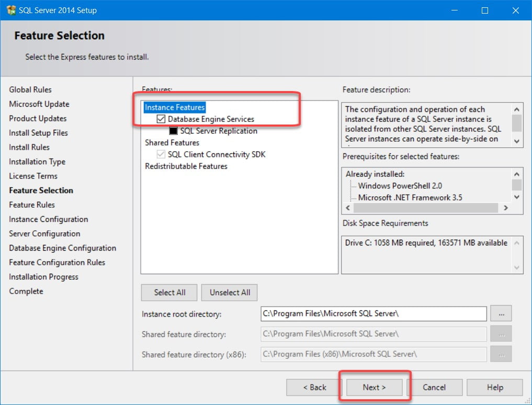Viewport: 532px width, 405px height.
Task: Edit the Instance root directory field
Action: click(373, 313)
